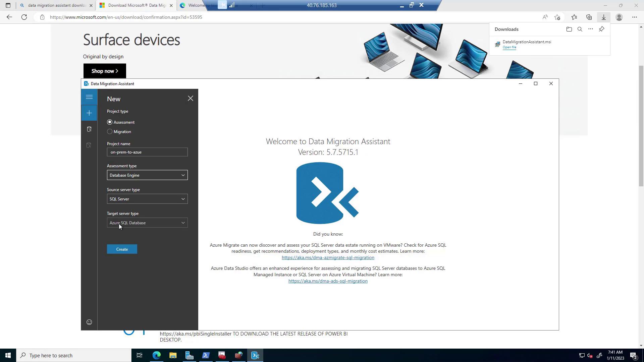Expand the Assessment type dropdown
Image resolution: width=644 pixels, height=362 pixels.
[147, 175]
